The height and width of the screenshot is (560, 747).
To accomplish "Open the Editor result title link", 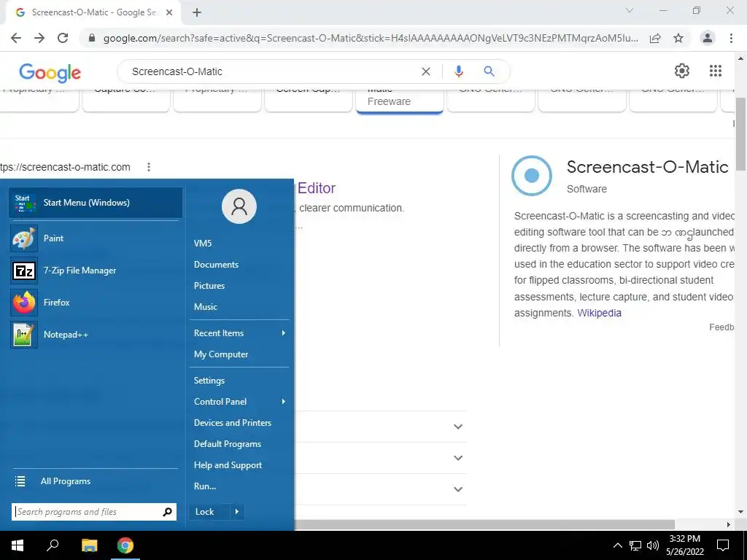I will point(317,188).
